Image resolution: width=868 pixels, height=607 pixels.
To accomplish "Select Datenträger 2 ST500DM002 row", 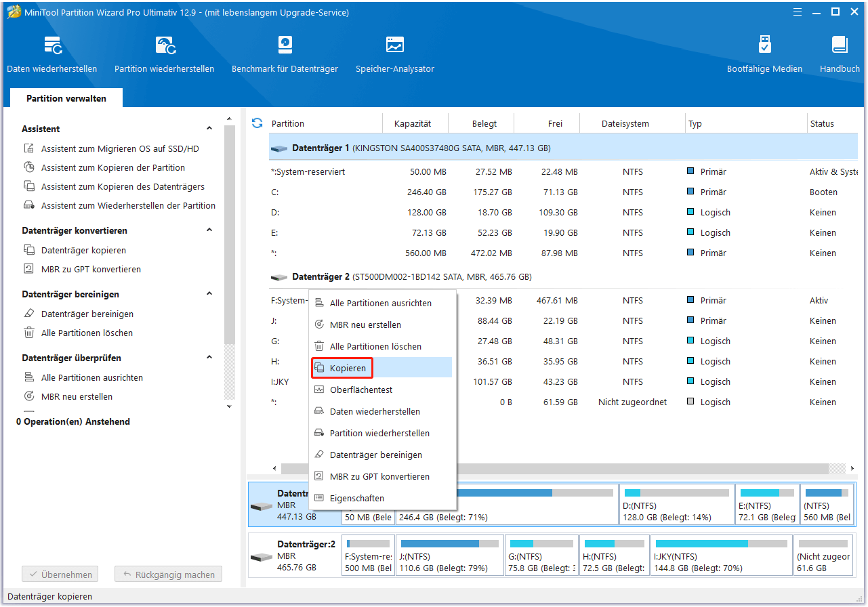I will (x=564, y=276).
